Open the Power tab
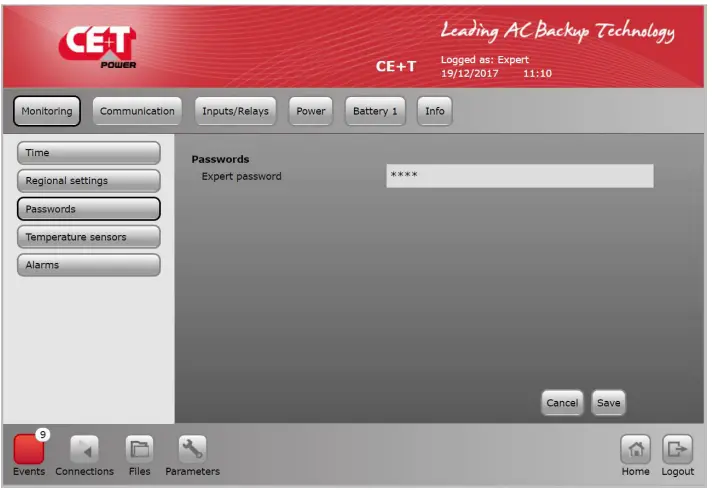Screen dimensions: 712x490 pyautogui.click(x=311, y=111)
